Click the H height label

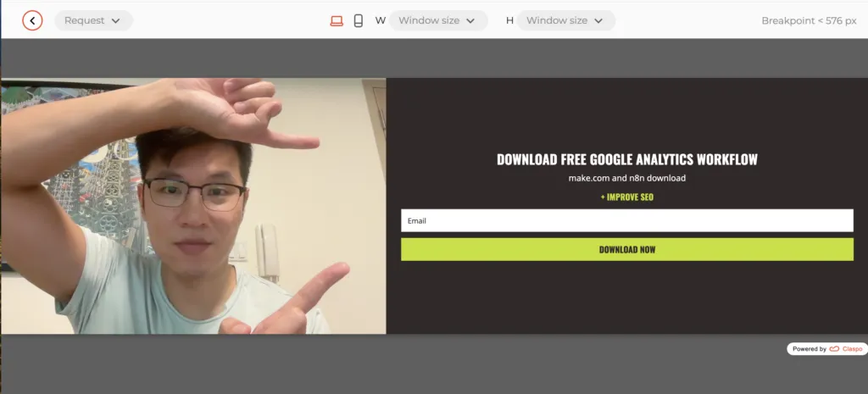tap(509, 20)
